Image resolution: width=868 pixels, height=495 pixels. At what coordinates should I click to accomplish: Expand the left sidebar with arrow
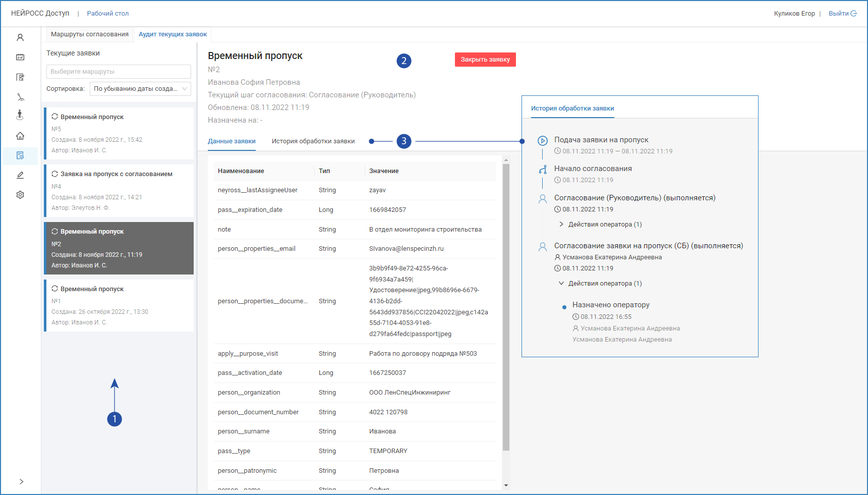tap(21, 481)
